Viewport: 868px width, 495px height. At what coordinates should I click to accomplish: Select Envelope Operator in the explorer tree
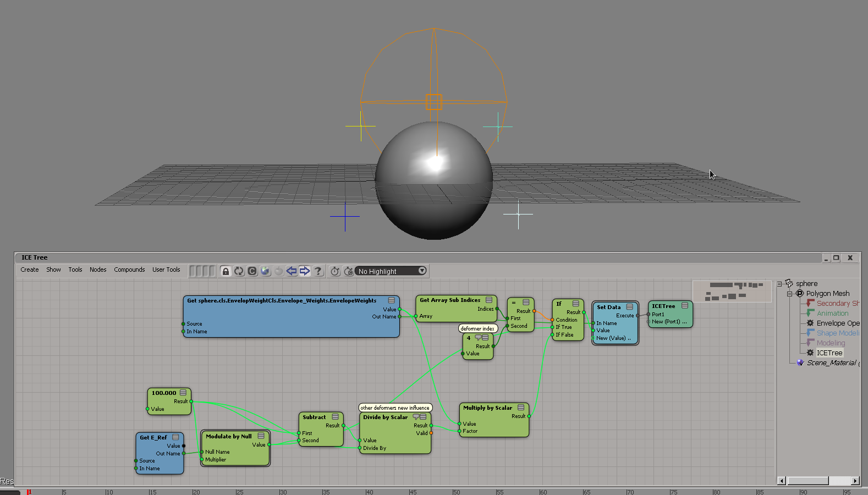coord(837,323)
